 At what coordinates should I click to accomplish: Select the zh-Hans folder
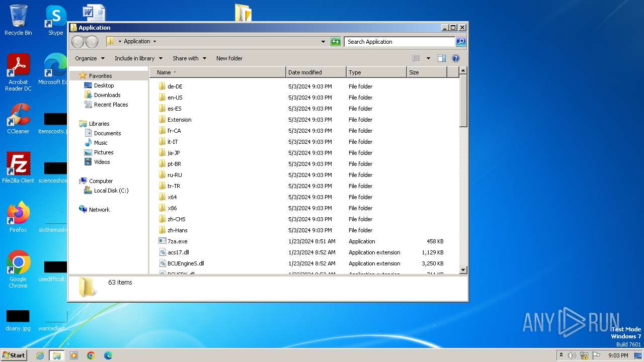[x=177, y=230]
